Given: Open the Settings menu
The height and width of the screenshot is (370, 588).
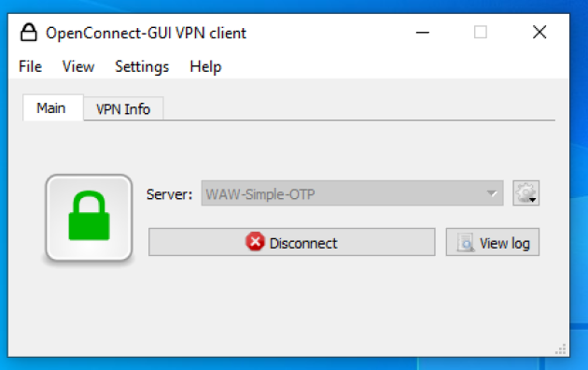Looking at the screenshot, I should (142, 66).
